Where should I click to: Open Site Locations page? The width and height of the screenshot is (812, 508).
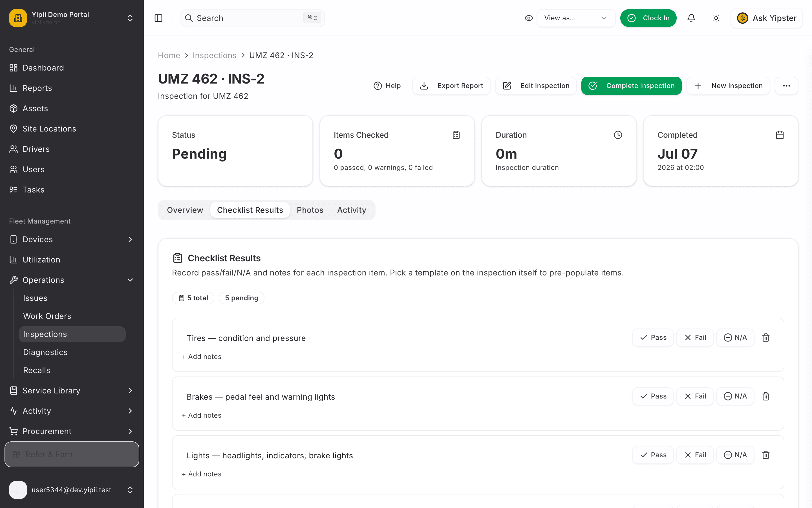72,129
